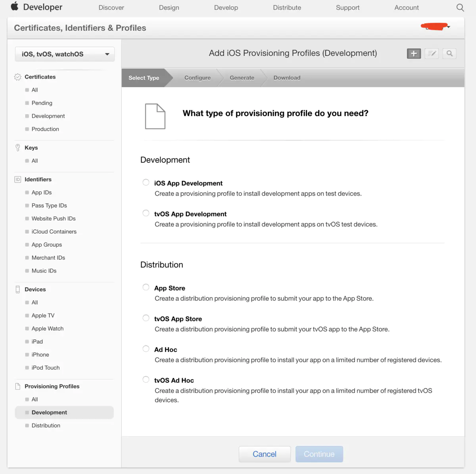Open the Design menu

[169, 8]
